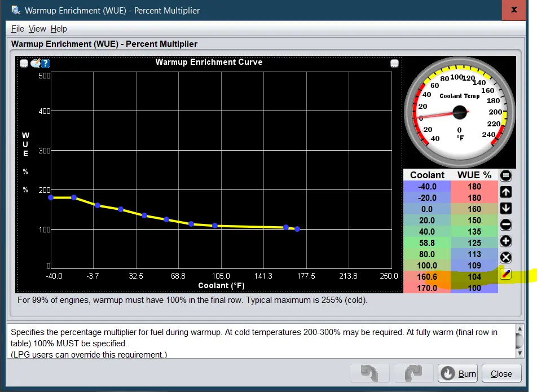Screen dimensions: 537x392
Task: Click the '99% of engines' hint text
Action: pyautogui.click(x=192, y=300)
